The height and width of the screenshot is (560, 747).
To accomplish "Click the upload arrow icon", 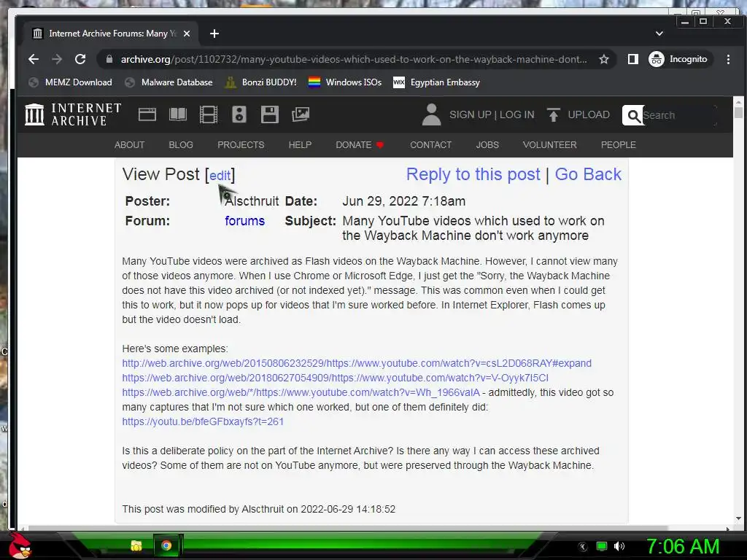I will [x=553, y=114].
